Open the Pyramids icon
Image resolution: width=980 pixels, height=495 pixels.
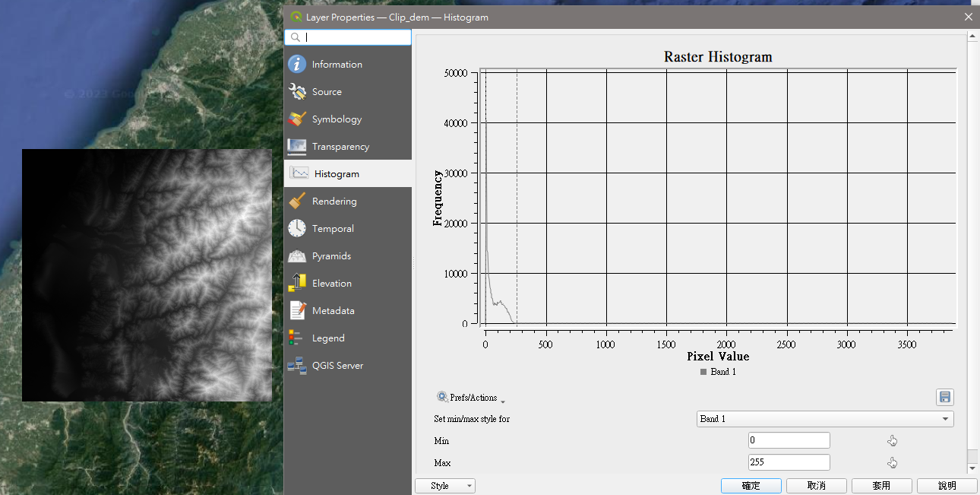coord(297,256)
